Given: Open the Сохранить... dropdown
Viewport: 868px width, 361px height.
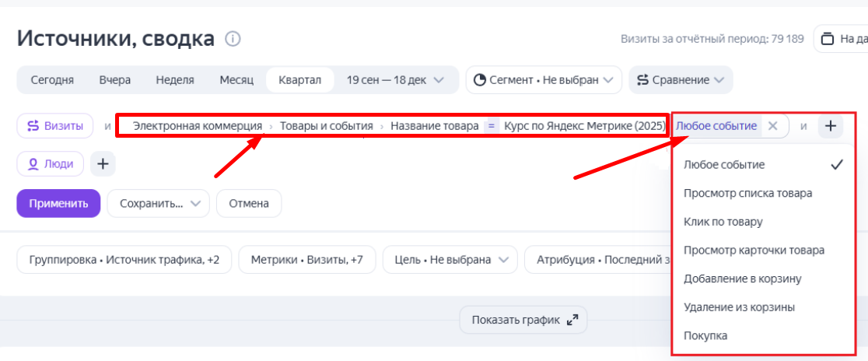Looking at the screenshot, I should click(x=159, y=203).
